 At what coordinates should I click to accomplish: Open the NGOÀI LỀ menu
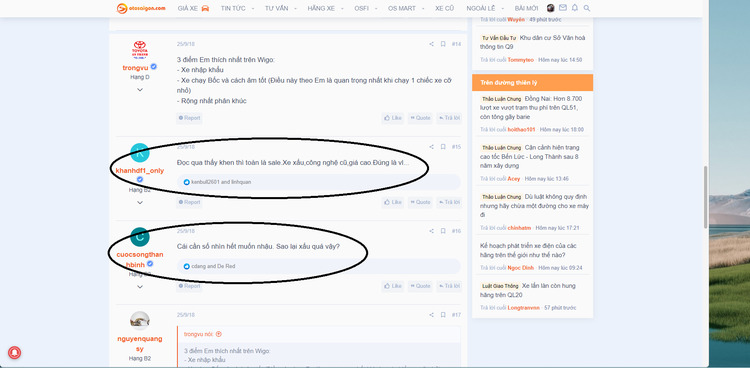click(x=481, y=8)
